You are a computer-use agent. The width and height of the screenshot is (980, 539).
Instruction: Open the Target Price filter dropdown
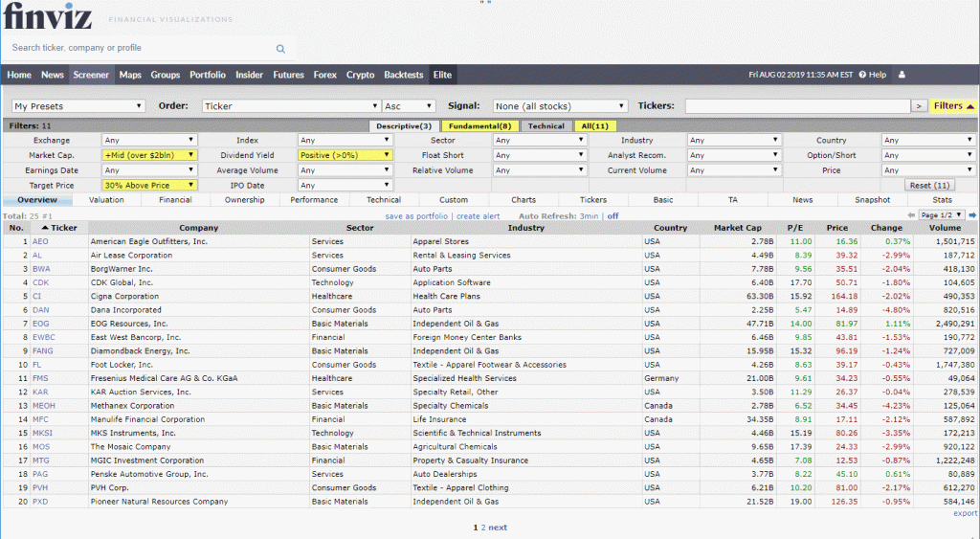[x=149, y=185]
